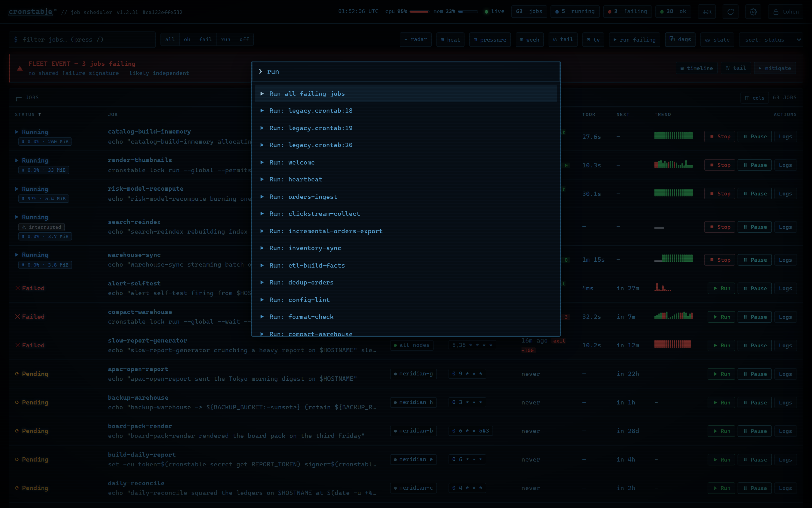812x508 pixels.
Task: Switch to tv mode
Action: pos(593,40)
